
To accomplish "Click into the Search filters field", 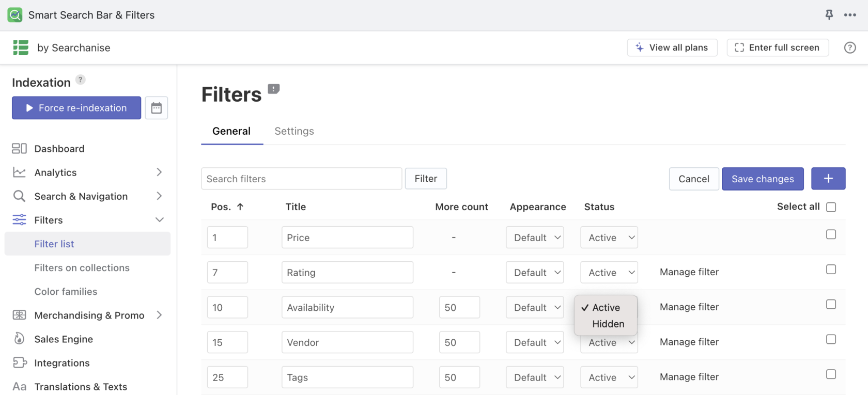I will click(301, 179).
